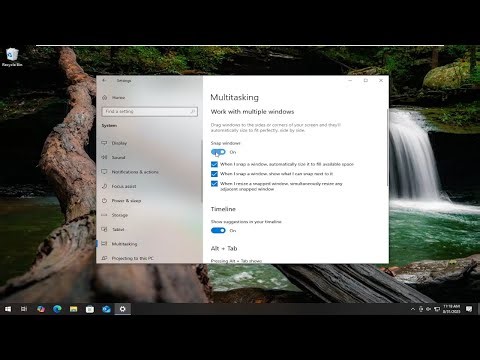Viewport: 480px width, 360px height.
Task: Maximize the Settings window
Action: point(366,80)
